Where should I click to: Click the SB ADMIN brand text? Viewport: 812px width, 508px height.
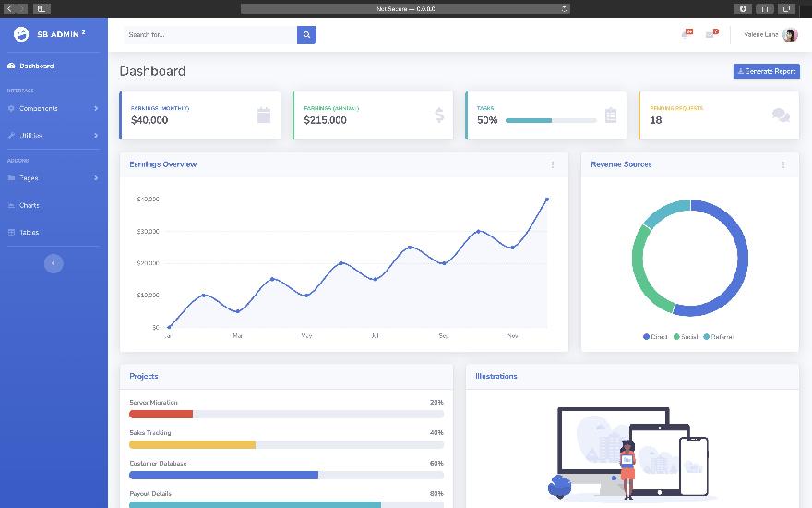[x=61, y=34]
